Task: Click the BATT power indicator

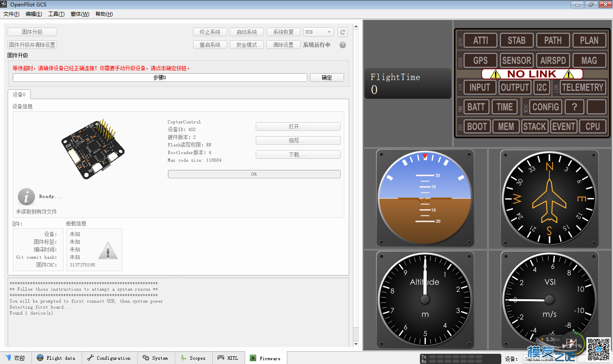Action: click(x=476, y=107)
